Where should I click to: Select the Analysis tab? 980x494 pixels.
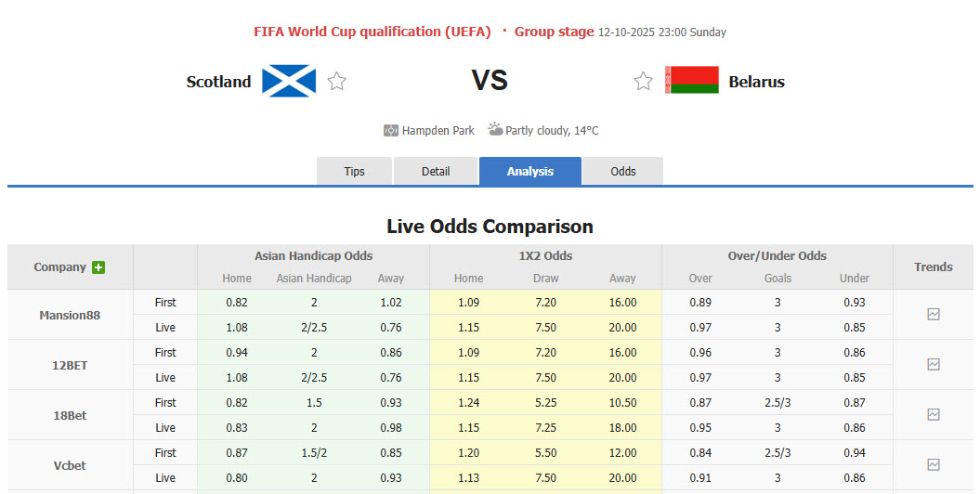[530, 172]
